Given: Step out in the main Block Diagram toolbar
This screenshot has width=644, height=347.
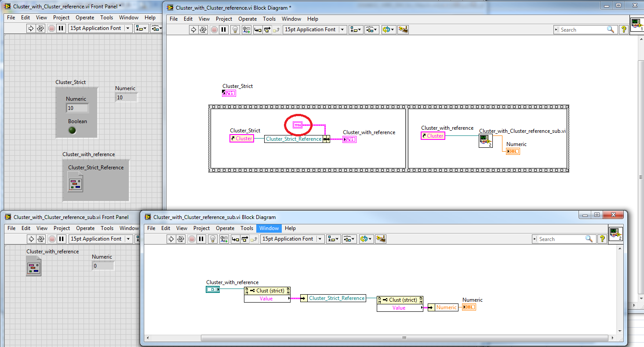Looking at the screenshot, I should (276, 29).
